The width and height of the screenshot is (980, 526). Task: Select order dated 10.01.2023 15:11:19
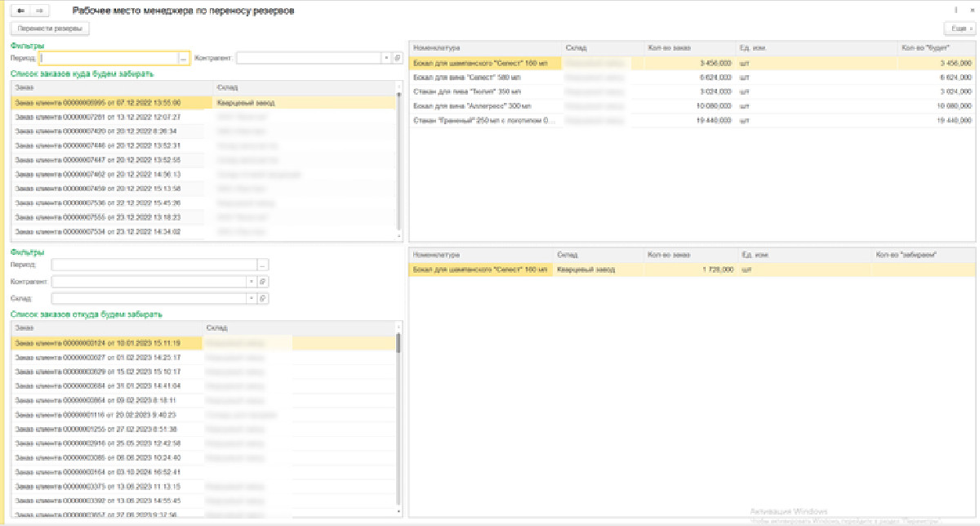point(203,343)
